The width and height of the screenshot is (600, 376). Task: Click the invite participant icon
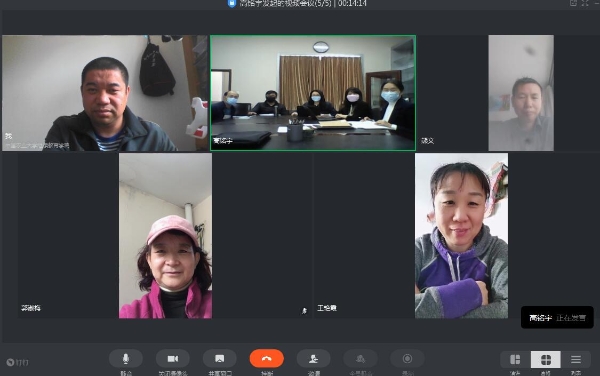pos(313,359)
